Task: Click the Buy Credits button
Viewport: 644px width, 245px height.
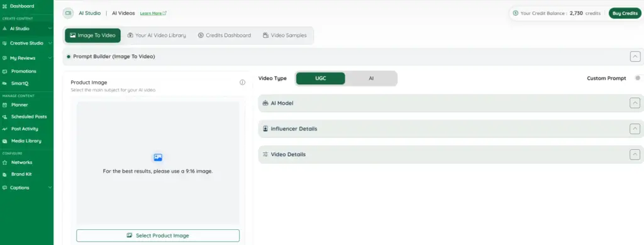Action: pyautogui.click(x=625, y=13)
